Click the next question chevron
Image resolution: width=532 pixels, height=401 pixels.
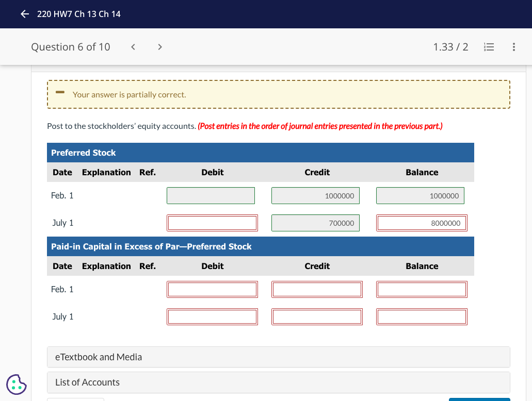pos(160,46)
